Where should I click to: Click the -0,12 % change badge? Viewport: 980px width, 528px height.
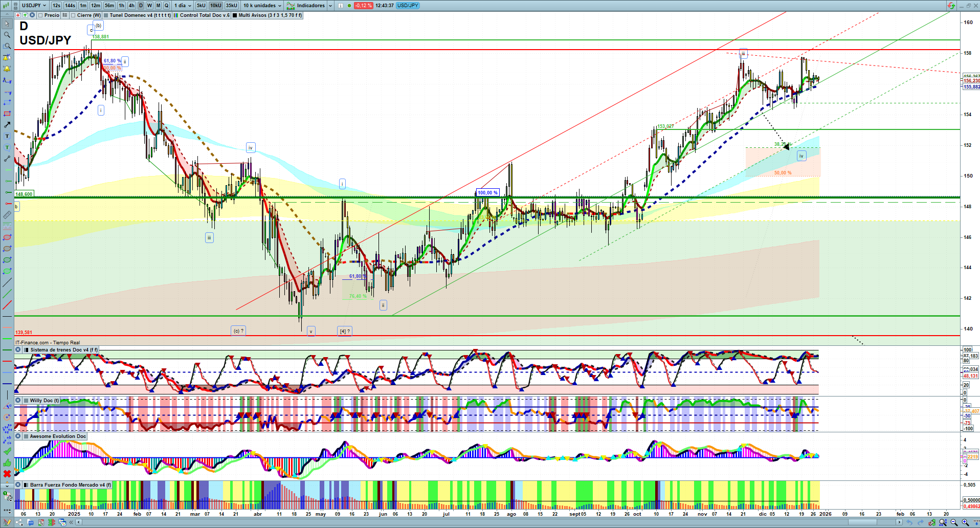click(364, 6)
